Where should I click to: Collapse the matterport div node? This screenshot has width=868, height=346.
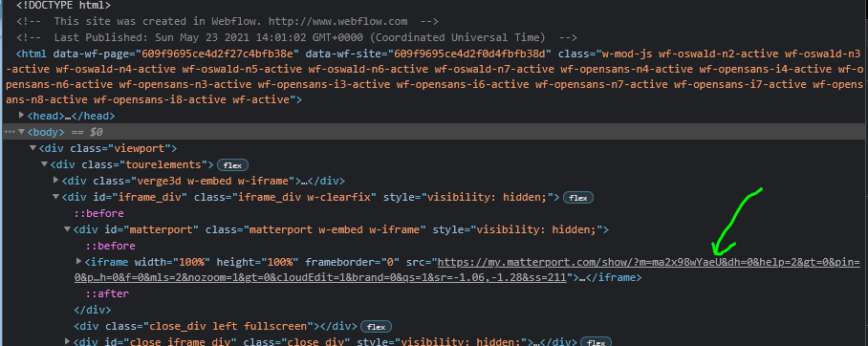tap(68, 229)
